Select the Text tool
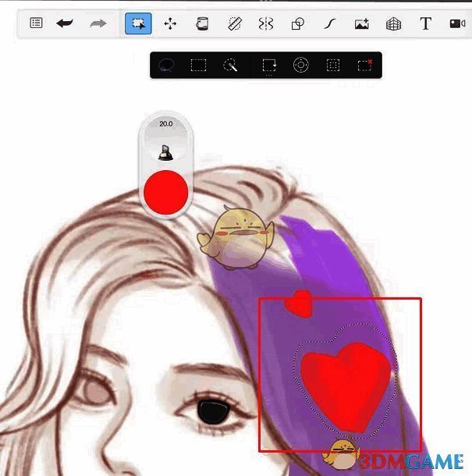 (425, 23)
